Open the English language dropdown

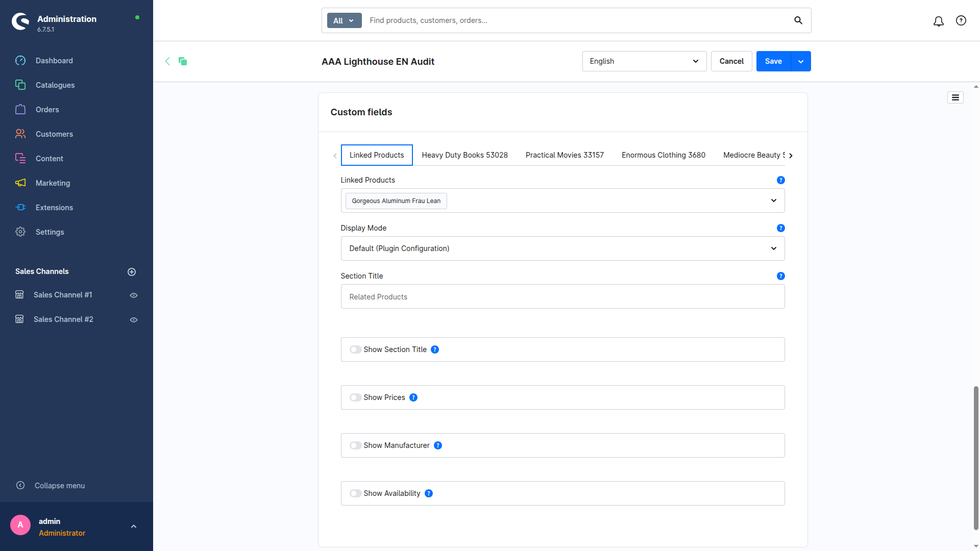(x=644, y=61)
